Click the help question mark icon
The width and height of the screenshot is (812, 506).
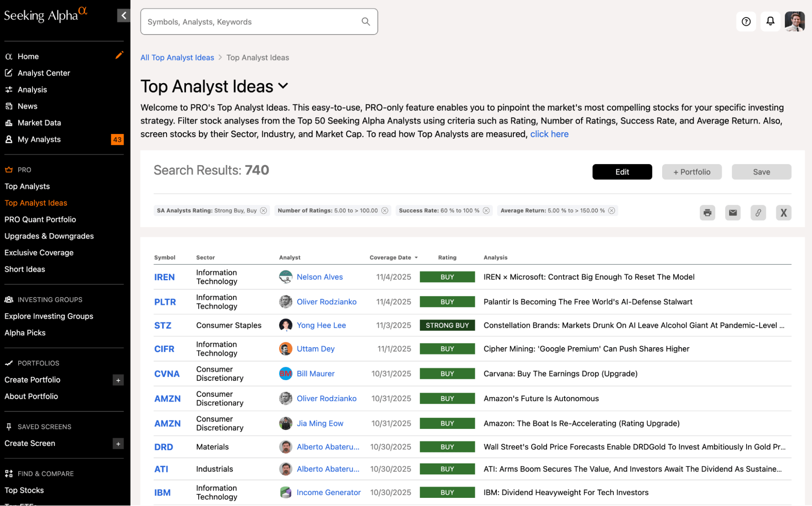[x=746, y=22]
